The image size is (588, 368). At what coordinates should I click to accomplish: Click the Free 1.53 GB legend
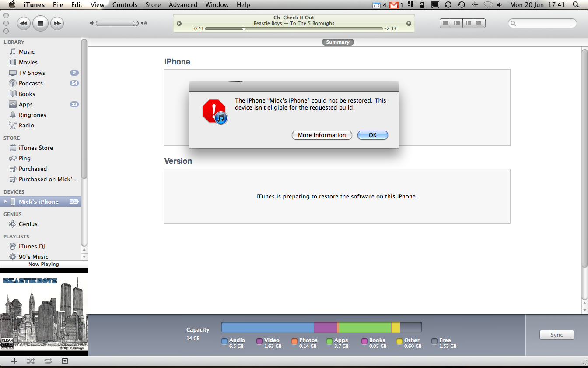coord(444,343)
